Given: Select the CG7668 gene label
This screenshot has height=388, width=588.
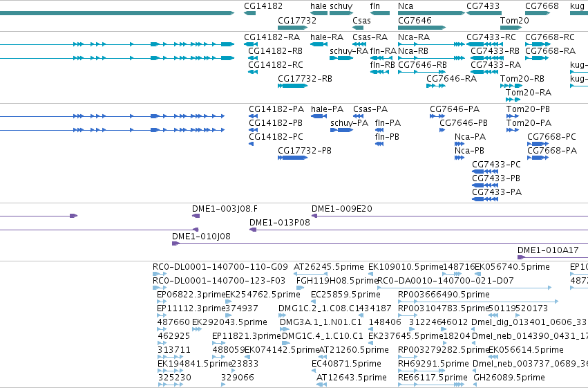Looking at the screenshot, I should 542,6.
